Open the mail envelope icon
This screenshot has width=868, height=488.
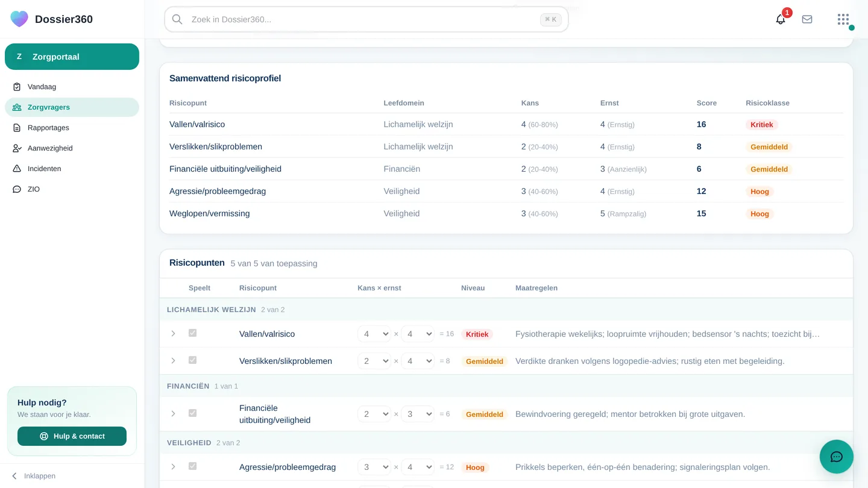pyautogui.click(x=807, y=19)
